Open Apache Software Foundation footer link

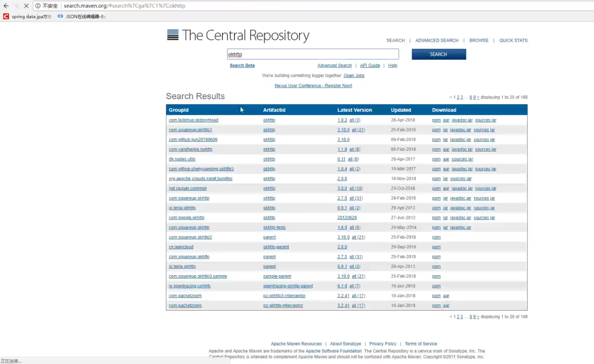pos(334,351)
